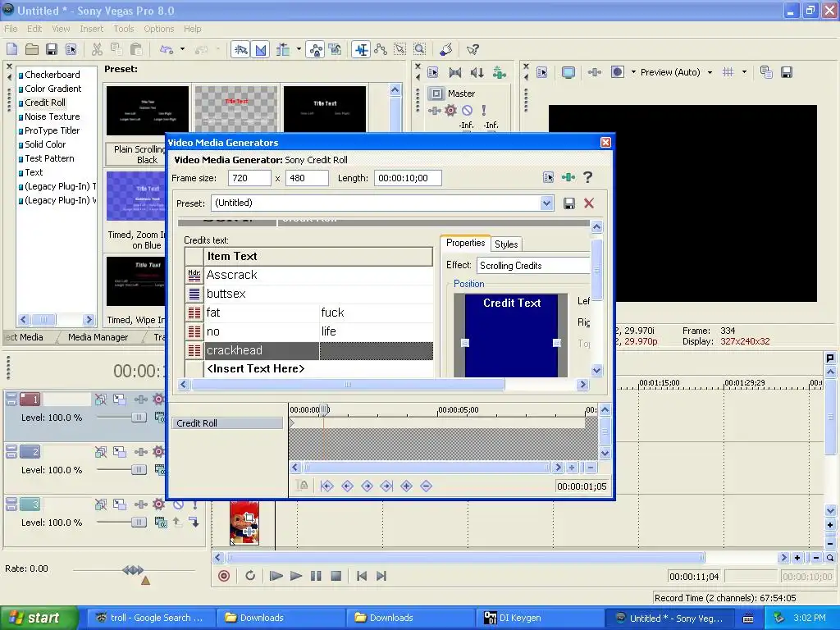Adjust track 2 Level slider

tap(139, 470)
